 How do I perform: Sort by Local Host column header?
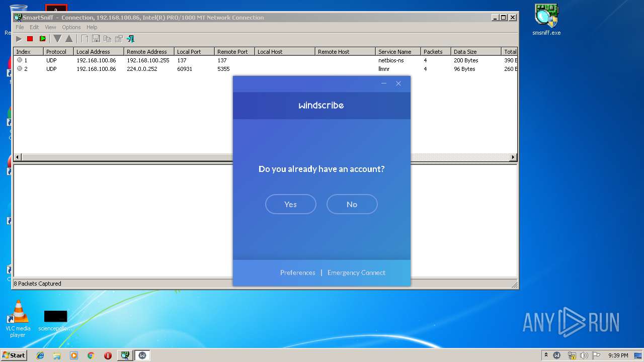285,52
